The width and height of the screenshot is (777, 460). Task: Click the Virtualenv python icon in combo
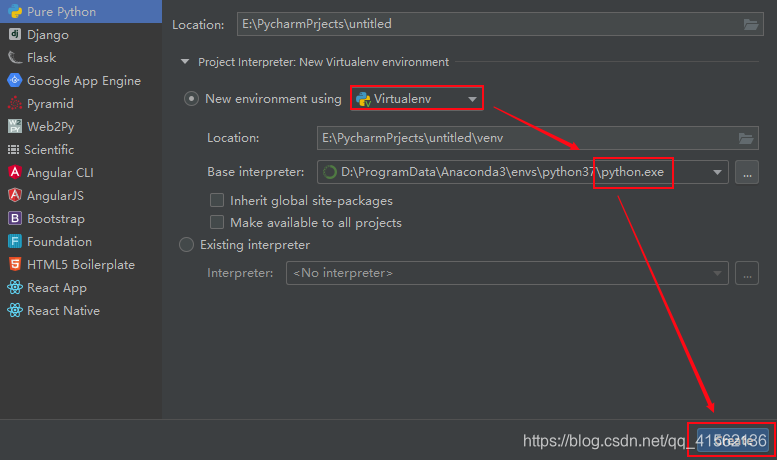363,99
